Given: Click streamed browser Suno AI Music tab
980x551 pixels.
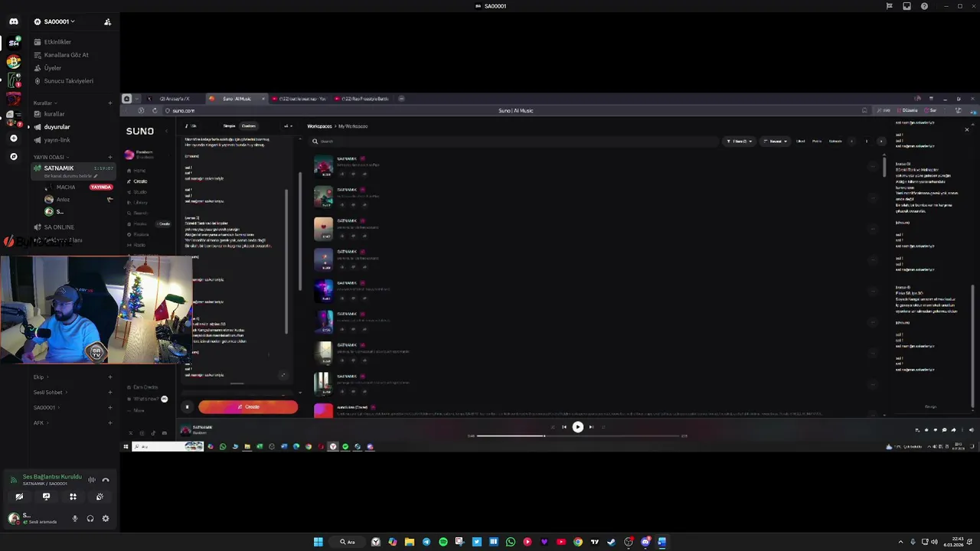Looking at the screenshot, I should tap(237, 99).
